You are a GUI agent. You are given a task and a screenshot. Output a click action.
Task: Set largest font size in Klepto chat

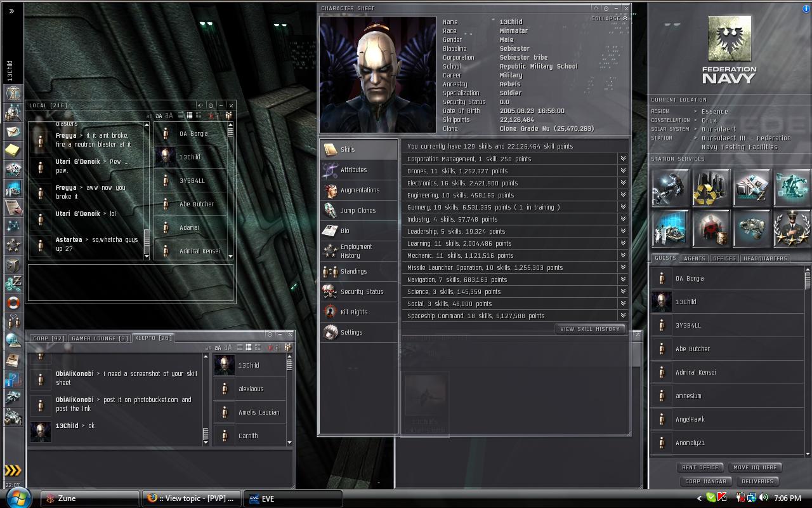(x=228, y=347)
